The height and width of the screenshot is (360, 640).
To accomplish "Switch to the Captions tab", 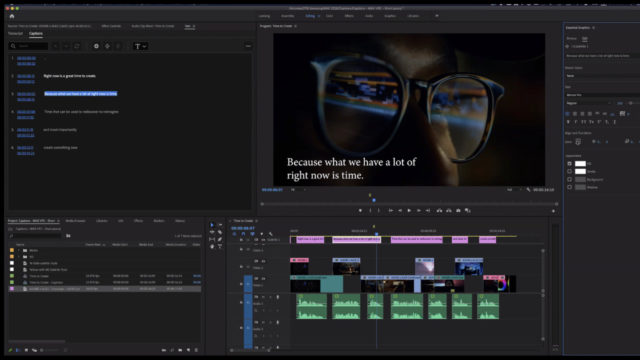I will (36, 33).
